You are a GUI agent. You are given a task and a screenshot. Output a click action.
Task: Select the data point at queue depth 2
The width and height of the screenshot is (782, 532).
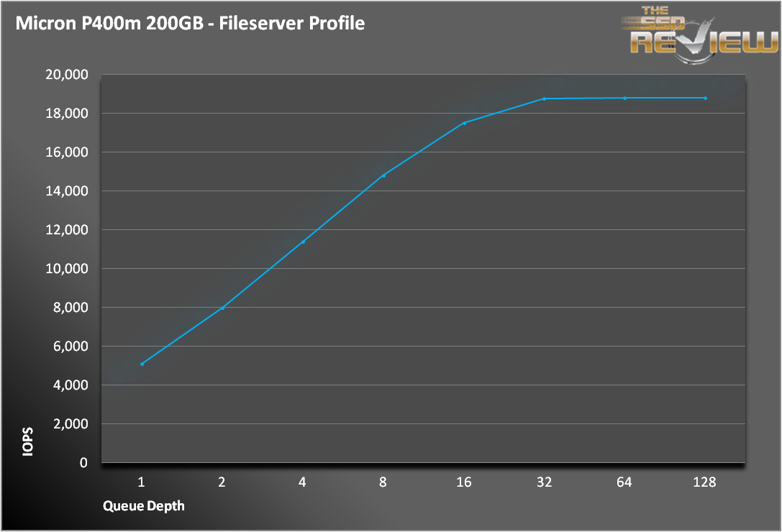point(222,308)
